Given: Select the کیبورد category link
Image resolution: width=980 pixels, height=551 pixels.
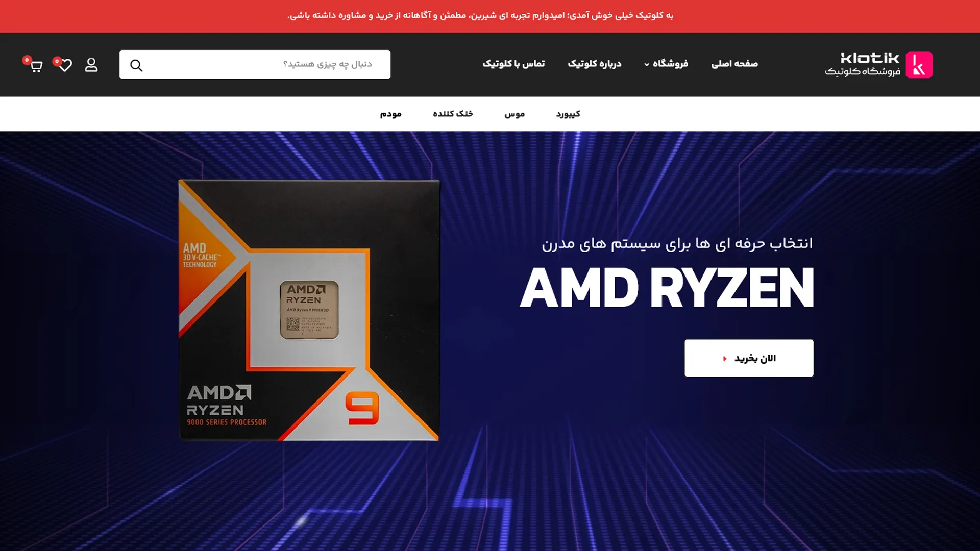Looking at the screenshot, I should [x=568, y=114].
